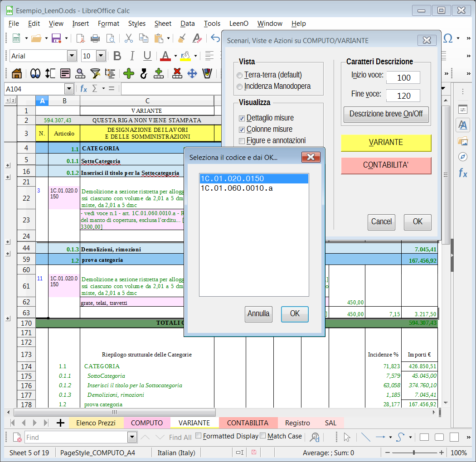Click the Clone Formatting brush icon

click(x=182, y=38)
